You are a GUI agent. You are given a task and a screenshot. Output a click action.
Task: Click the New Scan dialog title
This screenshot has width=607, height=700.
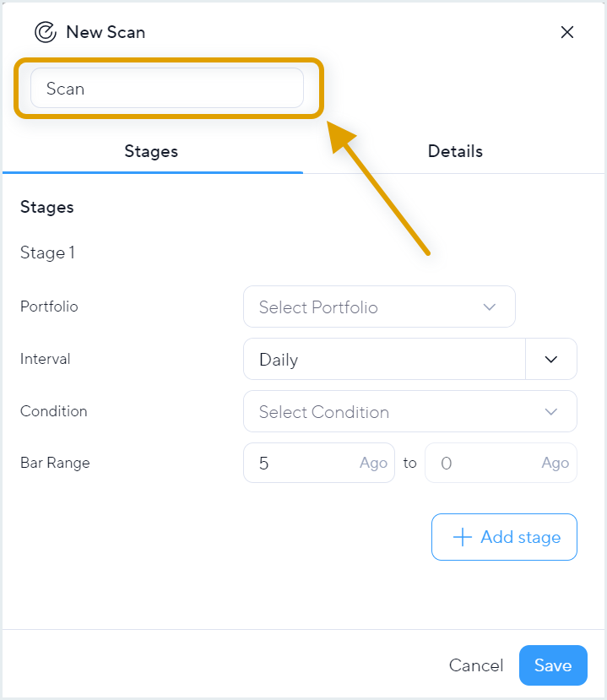point(106,32)
